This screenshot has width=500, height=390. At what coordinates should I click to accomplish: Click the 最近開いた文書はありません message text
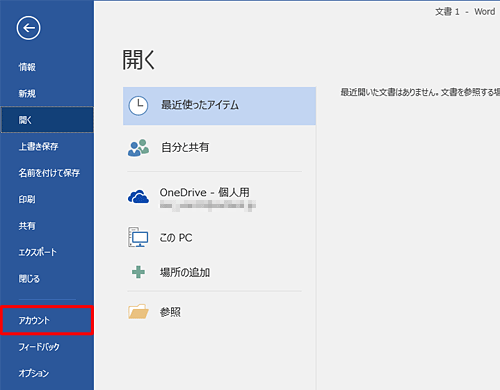tap(420, 92)
